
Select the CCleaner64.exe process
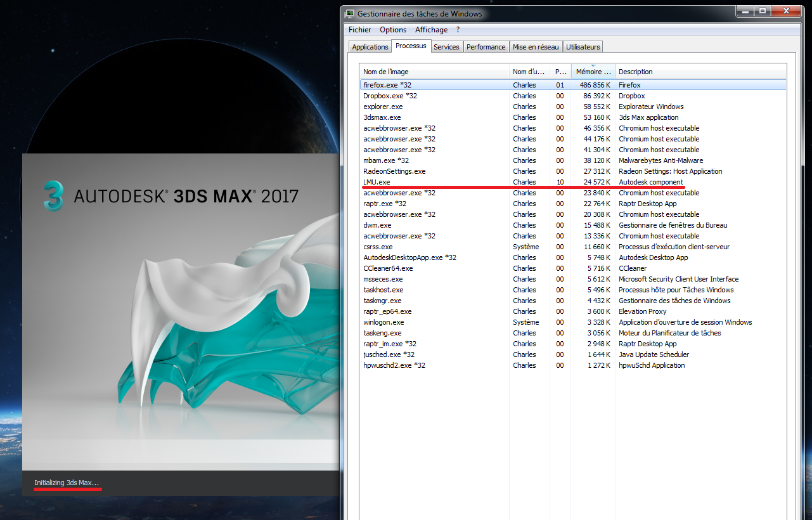[x=573, y=268]
